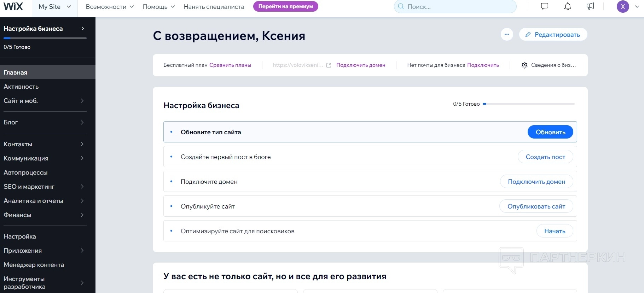Click the external link icon beside site URL
The height and width of the screenshot is (293, 644).
click(329, 65)
